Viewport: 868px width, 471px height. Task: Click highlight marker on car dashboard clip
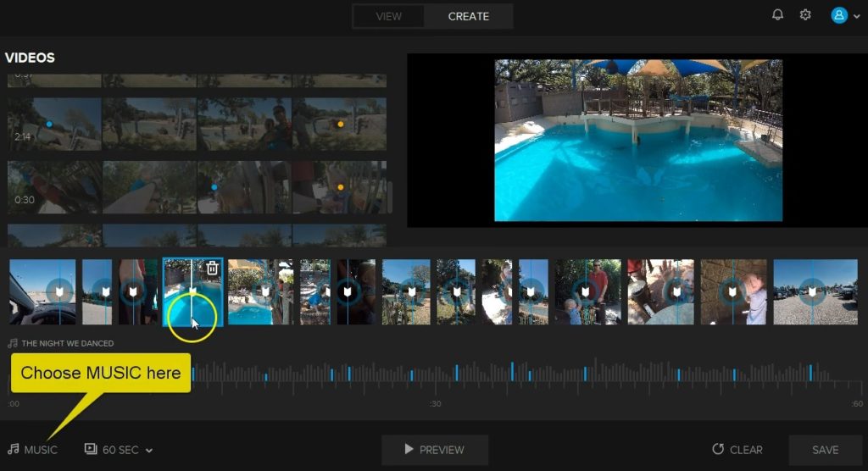coord(60,291)
